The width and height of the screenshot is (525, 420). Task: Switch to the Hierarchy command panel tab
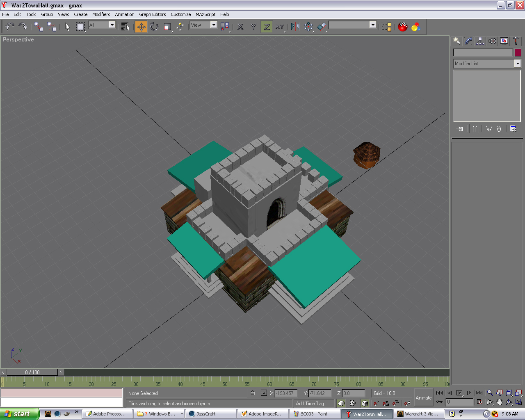point(480,41)
